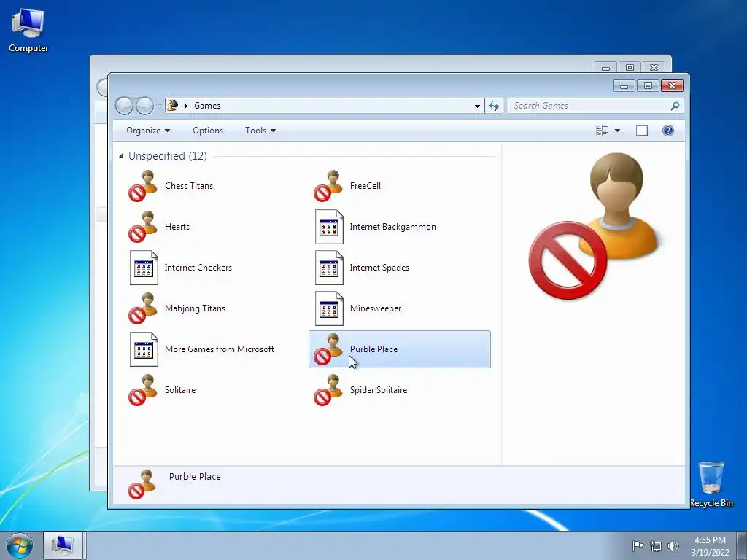Open the Chess Titans game icon
This screenshot has height=560, width=747.
tap(143, 186)
